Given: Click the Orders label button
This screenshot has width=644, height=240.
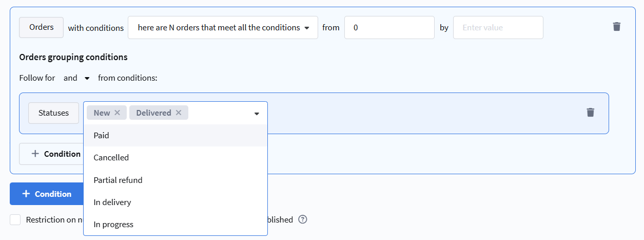Looking at the screenshot, I should (42, 27).
